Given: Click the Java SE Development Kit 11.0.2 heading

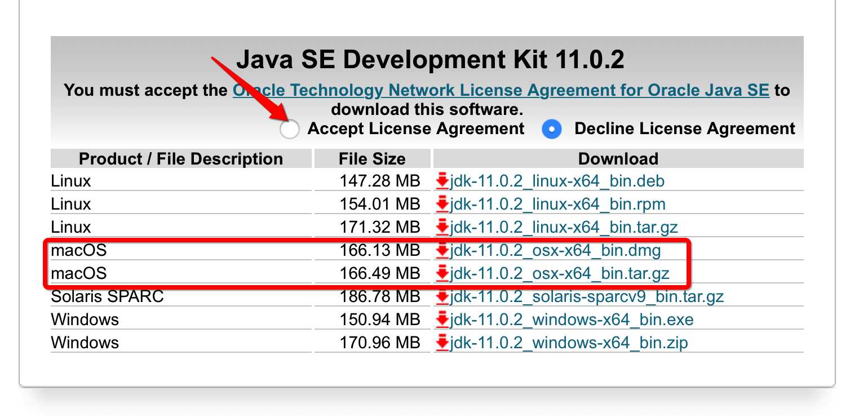Looking at the screenshot, I should 430,59.
